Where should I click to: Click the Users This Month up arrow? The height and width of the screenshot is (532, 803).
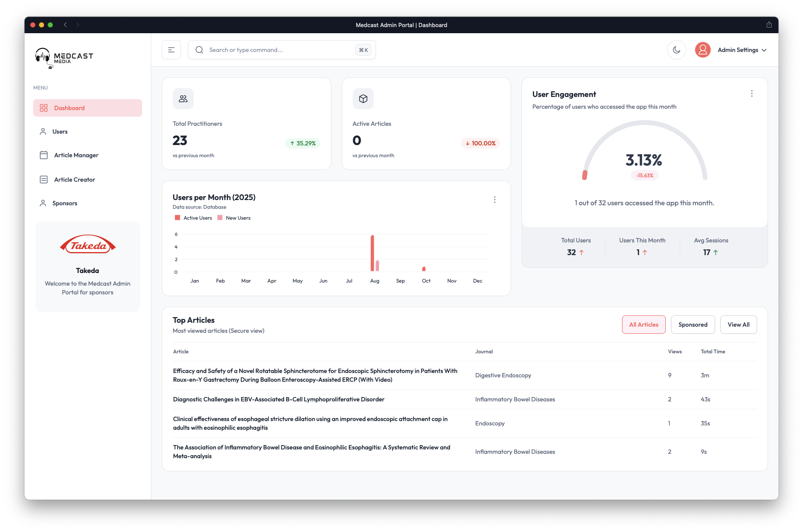pyautogui.click(x=645, y=252)
